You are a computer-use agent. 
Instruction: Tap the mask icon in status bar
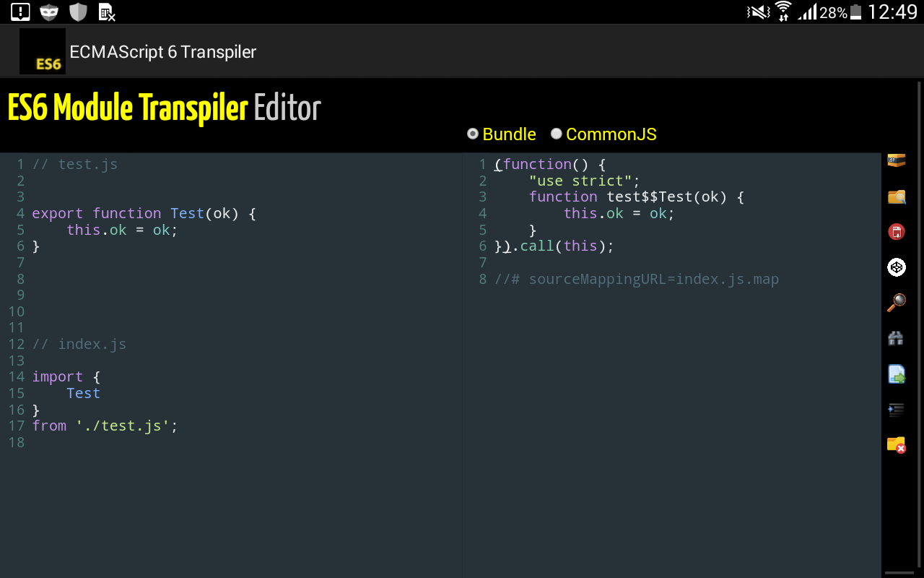[x=49, y=12]
